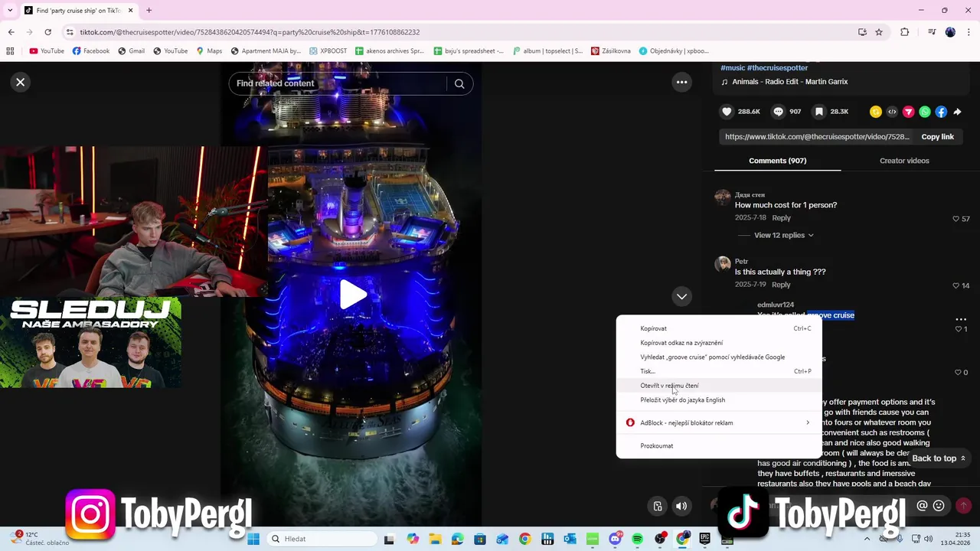Screen dimensions: 980x551
Task: Click the address bar URL
Action: 250,32
